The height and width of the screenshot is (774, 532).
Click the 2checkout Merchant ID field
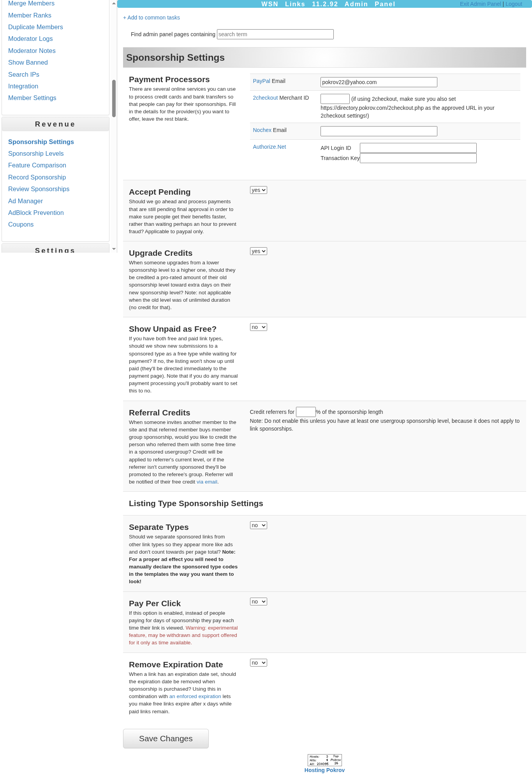tap(335, 99)
